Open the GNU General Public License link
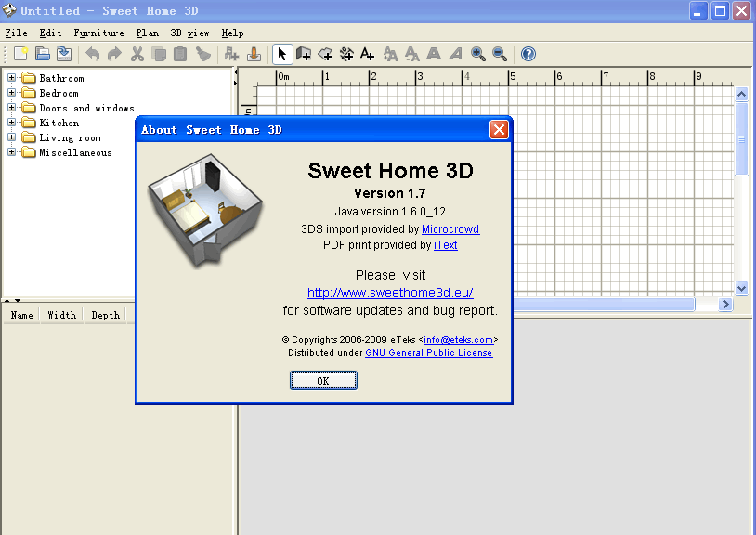Viewport: 756px width, 535px height. pos(429,353)
